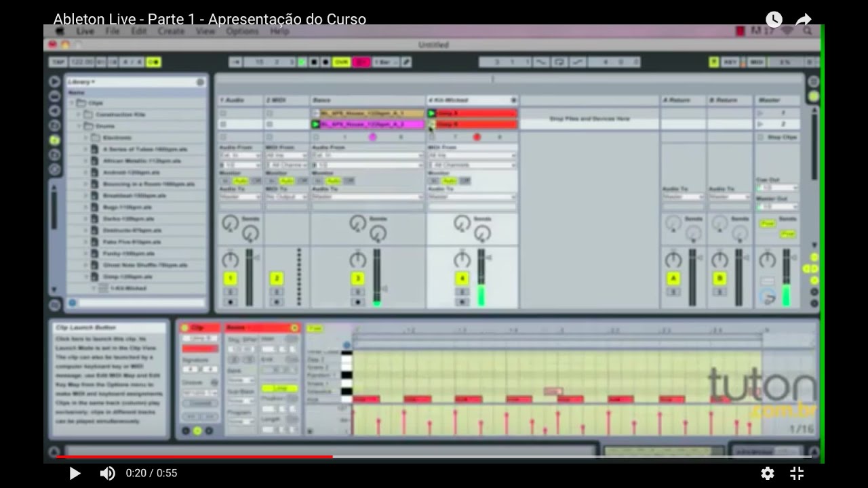The image size is (868, 488).
Task: Expand the Electronic folder
Action: 86,138
